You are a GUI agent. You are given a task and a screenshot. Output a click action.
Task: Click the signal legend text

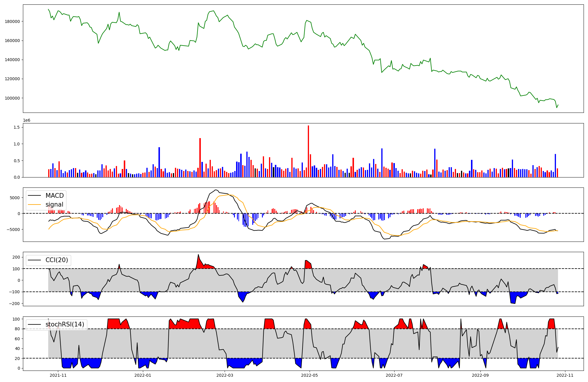point(54,205)
